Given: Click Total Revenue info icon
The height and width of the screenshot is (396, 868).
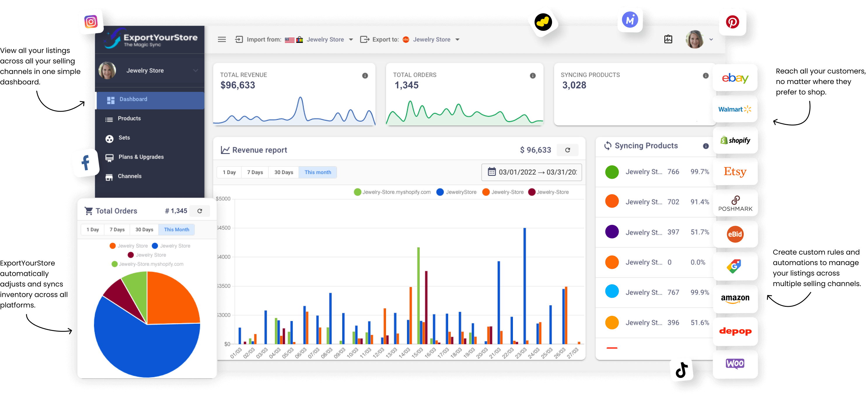Looking at the screenshot, I should coord(365,76).
